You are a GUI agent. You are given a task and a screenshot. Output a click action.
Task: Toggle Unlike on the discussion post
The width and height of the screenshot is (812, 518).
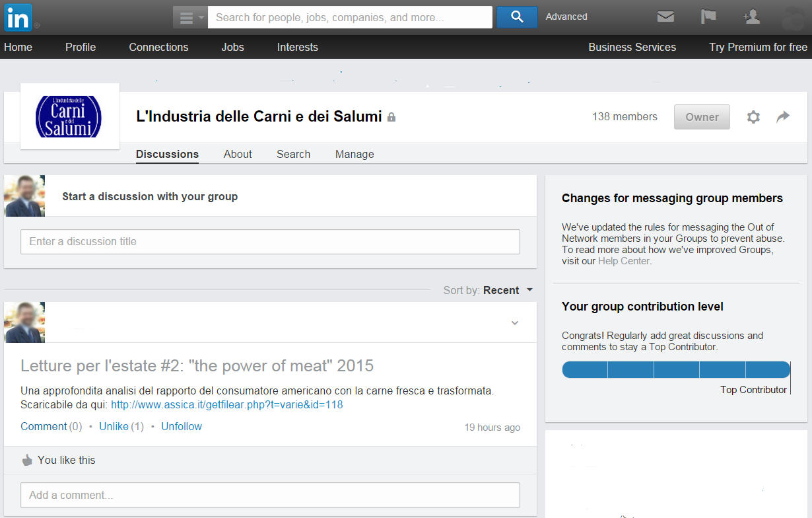coord(114,427)
